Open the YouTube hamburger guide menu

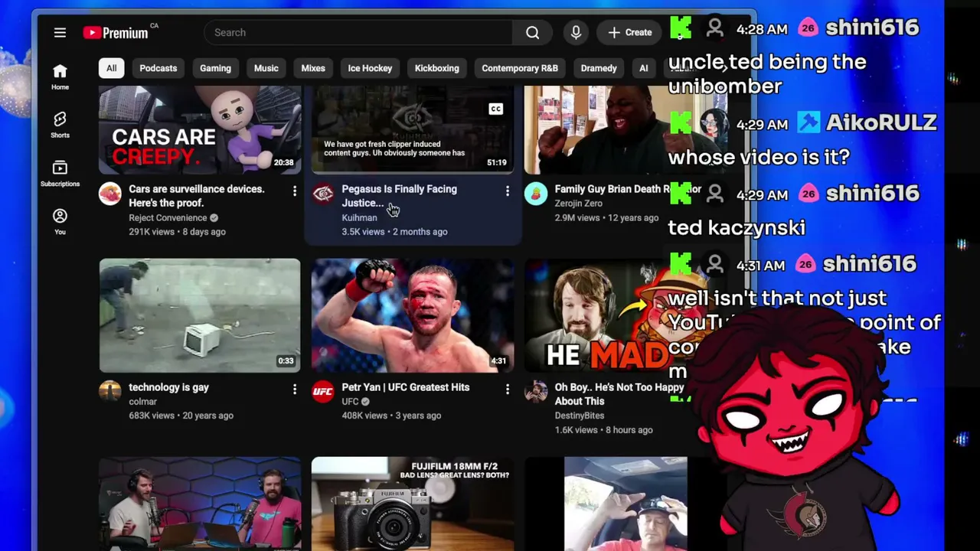point(60,32)
